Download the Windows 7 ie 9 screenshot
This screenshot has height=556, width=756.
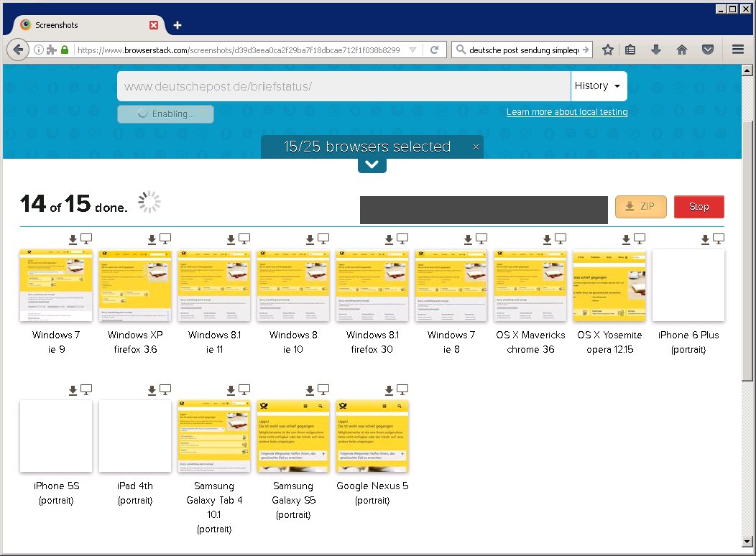(73, 239)
